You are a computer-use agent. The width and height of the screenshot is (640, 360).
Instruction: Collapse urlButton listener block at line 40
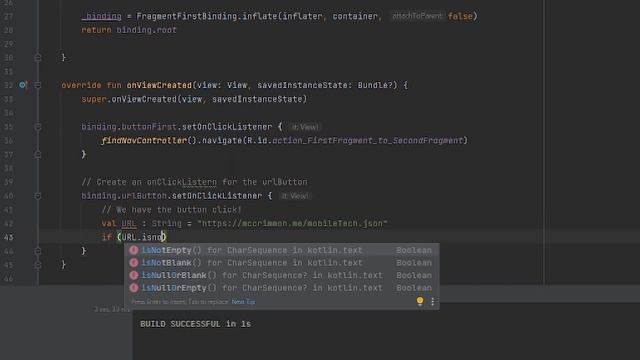point(38,196)
